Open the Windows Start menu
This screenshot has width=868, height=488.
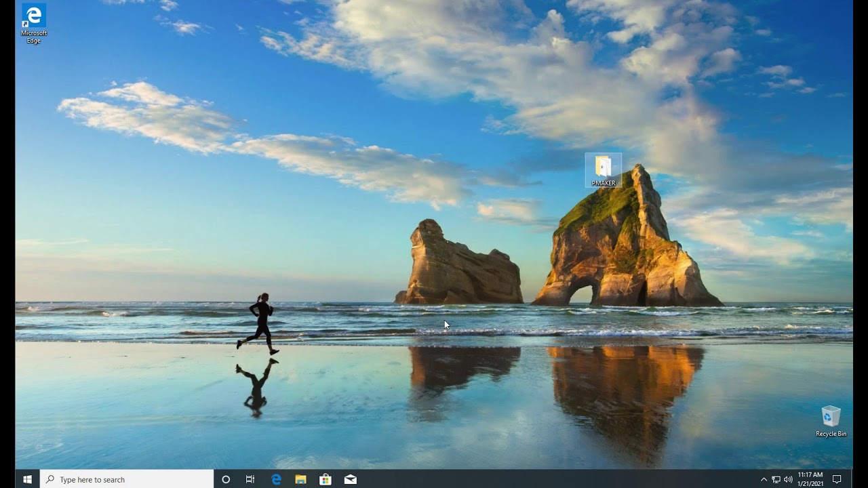[x=27, y=479]
